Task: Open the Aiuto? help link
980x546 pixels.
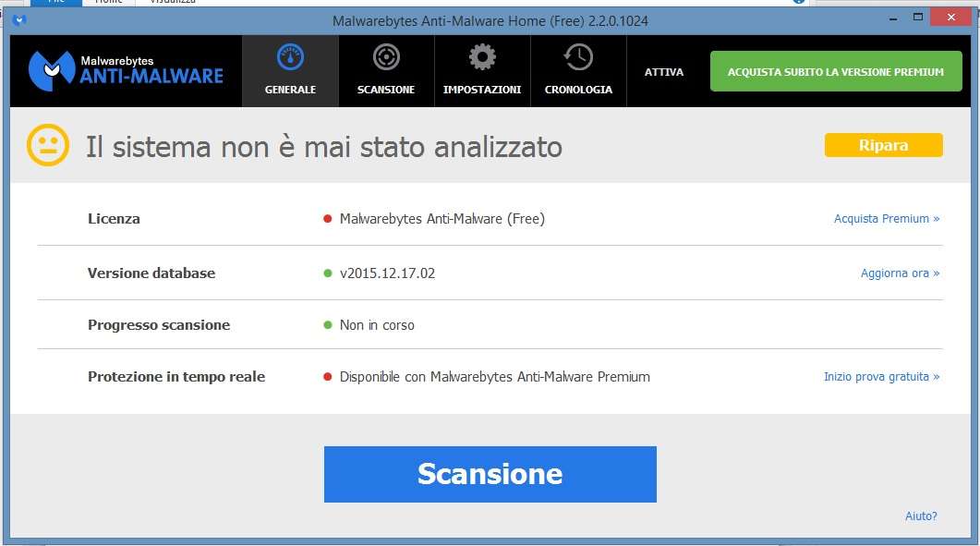Action: (921, 516)
